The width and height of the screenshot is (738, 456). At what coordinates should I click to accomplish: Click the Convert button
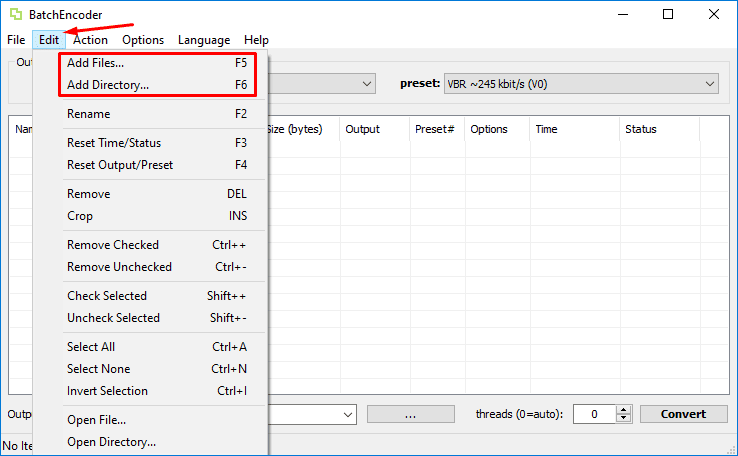tap(683, 414)
